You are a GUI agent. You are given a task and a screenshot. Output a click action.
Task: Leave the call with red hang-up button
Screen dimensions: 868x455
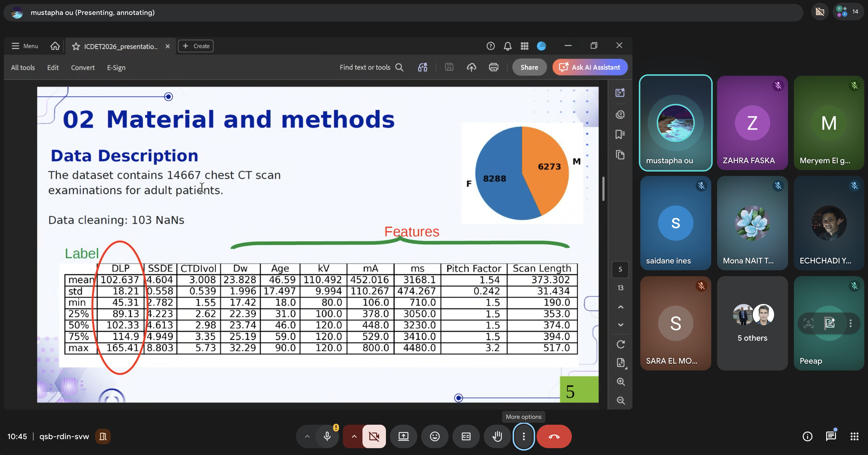[x=554, y=436]
